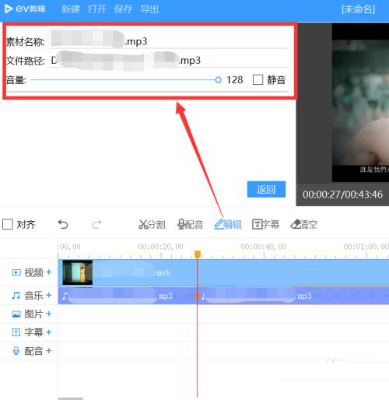This screenshot has width=389, height=400.
Task: Add an image with 图片 plus
Action: click(49, 314)
